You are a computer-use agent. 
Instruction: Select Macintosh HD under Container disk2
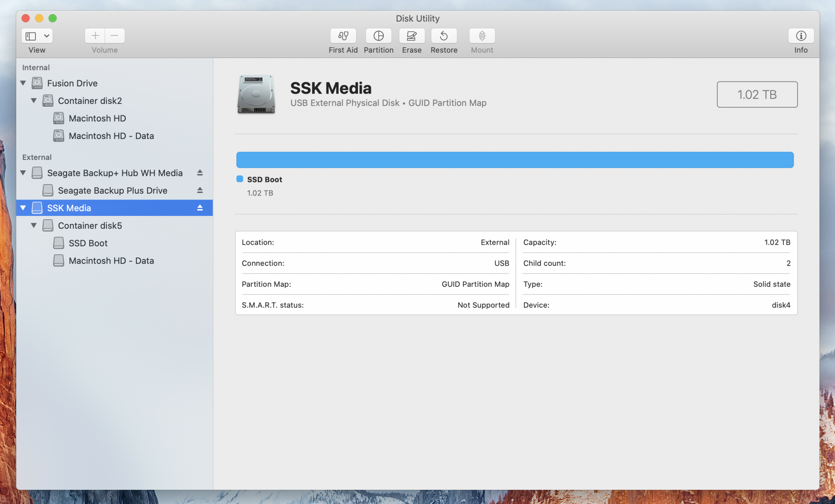pos(114,118)
